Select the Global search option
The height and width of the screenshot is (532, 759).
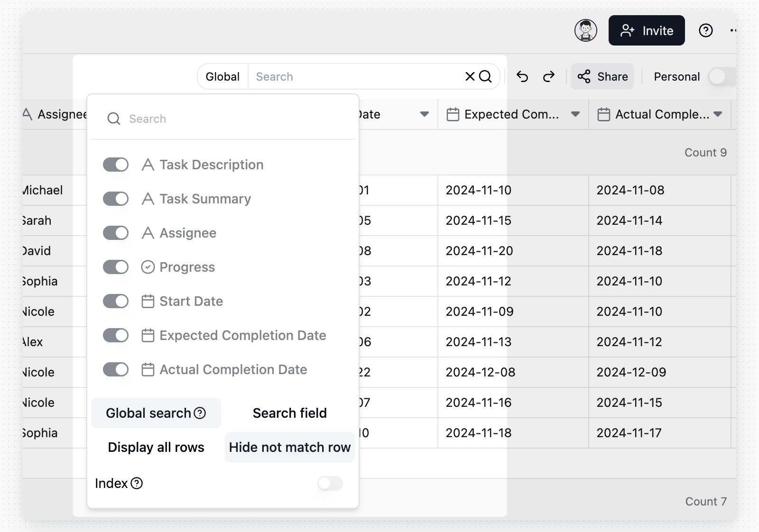click(x=156, y=413)
